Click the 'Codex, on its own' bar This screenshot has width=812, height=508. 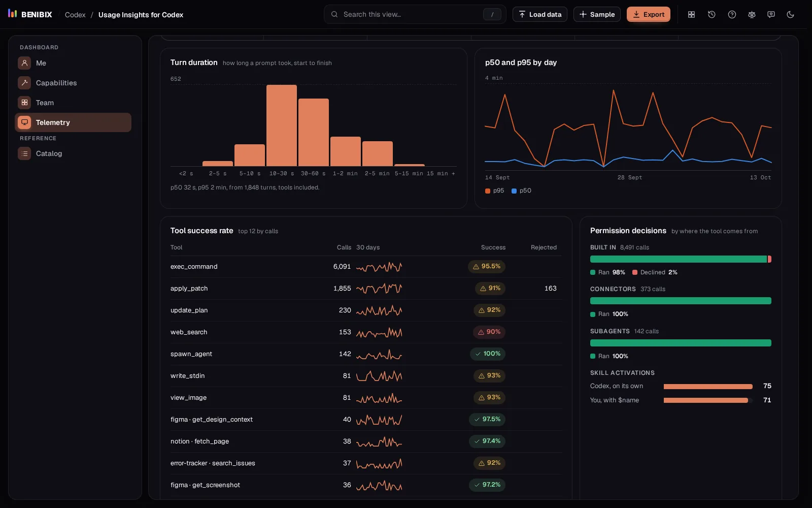click(x=708, y=387)
